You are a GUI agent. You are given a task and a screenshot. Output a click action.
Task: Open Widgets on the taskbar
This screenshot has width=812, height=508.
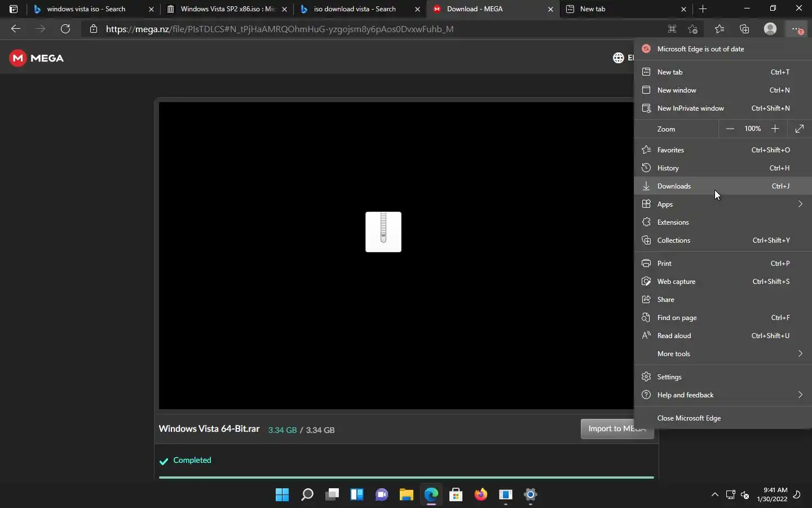[357, 495]
